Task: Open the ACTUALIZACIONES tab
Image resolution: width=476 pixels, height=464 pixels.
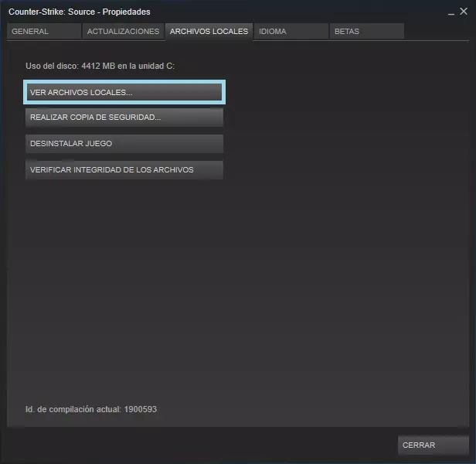Action: point(123,31)
